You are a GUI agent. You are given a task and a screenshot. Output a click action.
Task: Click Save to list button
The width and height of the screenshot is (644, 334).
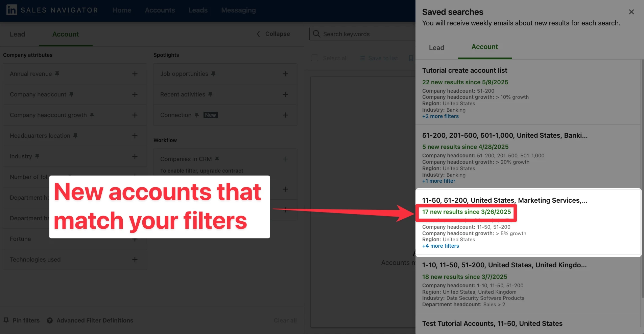coord(379,58)
